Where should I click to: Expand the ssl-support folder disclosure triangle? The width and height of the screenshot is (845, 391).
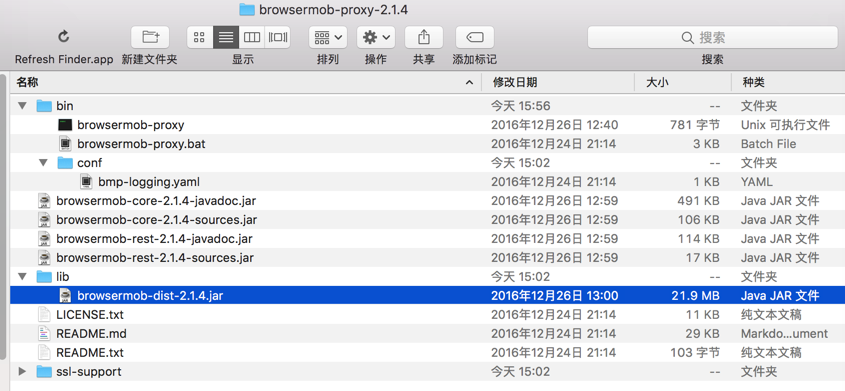[22, 372]
